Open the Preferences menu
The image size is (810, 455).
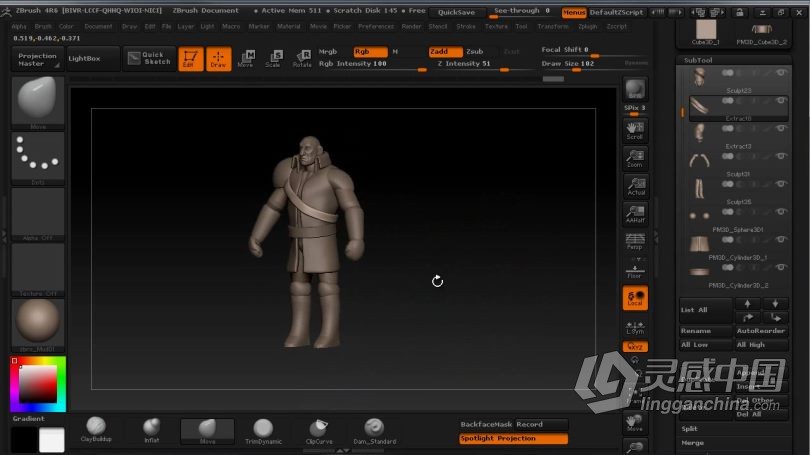[x=376, y=26]
